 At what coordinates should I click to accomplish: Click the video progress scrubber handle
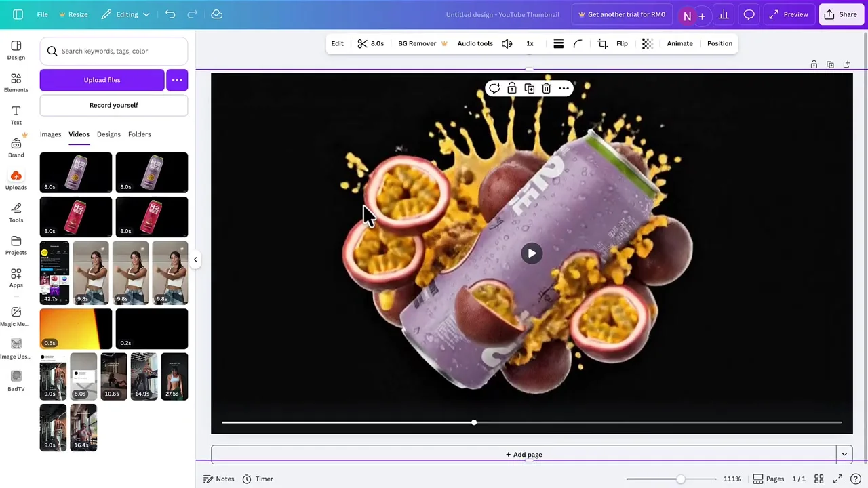pos(474,422)
